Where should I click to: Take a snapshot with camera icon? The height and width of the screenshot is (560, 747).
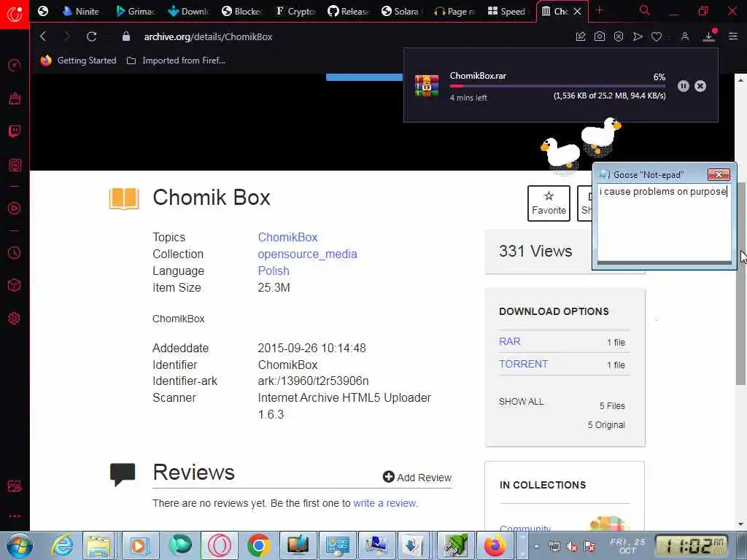pos(600,36)
